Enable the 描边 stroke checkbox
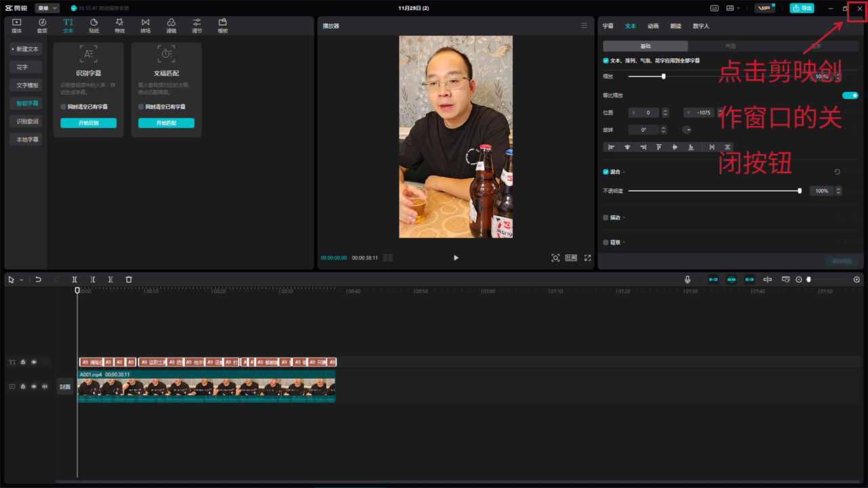 (x=606, y=218)
